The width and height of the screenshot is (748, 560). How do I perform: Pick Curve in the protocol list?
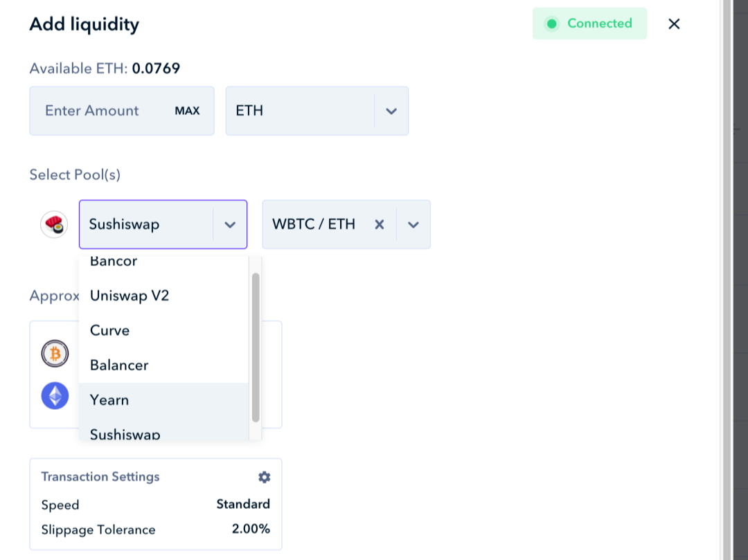click(110, 330)
